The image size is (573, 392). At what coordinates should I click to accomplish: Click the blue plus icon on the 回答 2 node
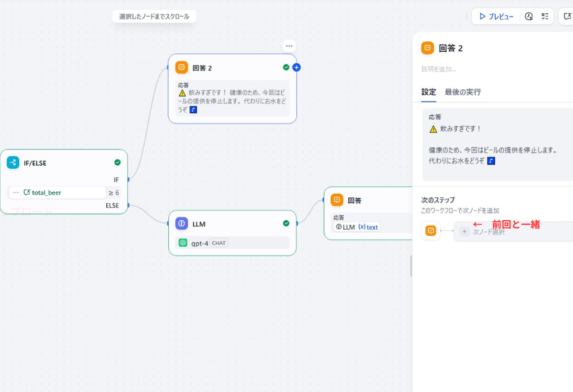click(296, 68)
